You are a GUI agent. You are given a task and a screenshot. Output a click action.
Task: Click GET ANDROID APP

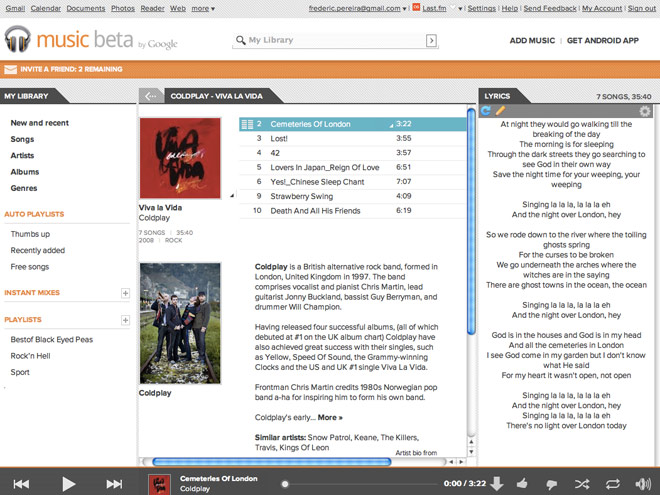coord(603,40)
